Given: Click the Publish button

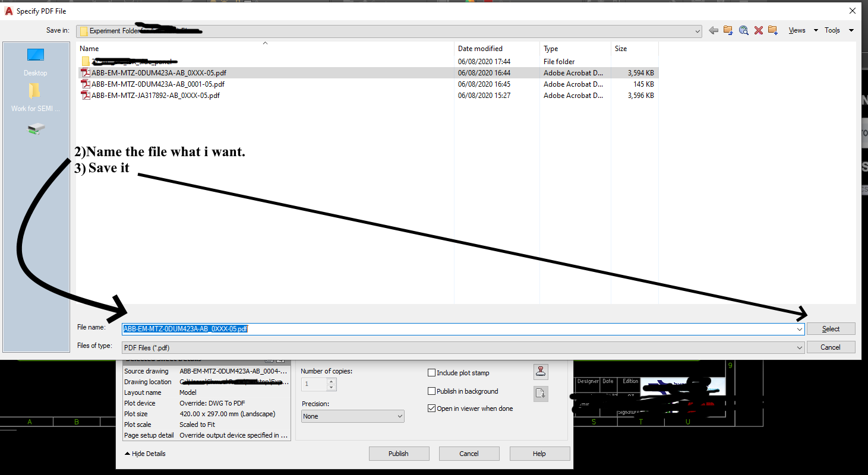Looking at the screenshot, I should coord(399,453).
